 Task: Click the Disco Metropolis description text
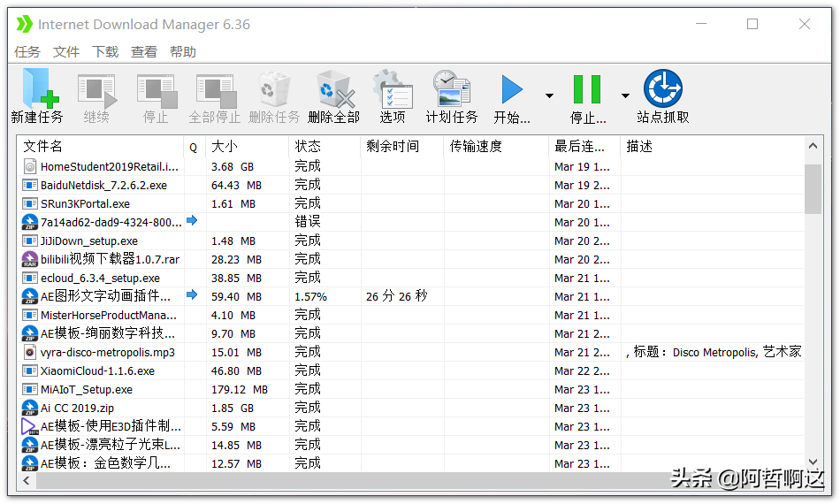[x=714, y=352]
